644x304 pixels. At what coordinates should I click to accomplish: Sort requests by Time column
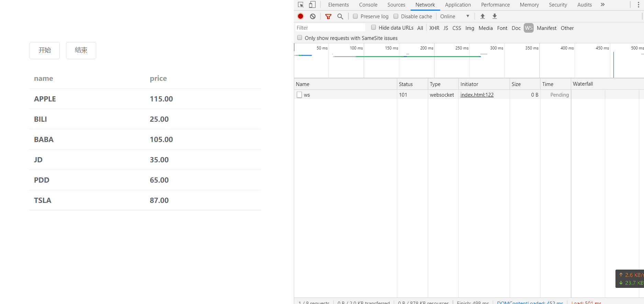pyautogui.click(x=555, y=84)
